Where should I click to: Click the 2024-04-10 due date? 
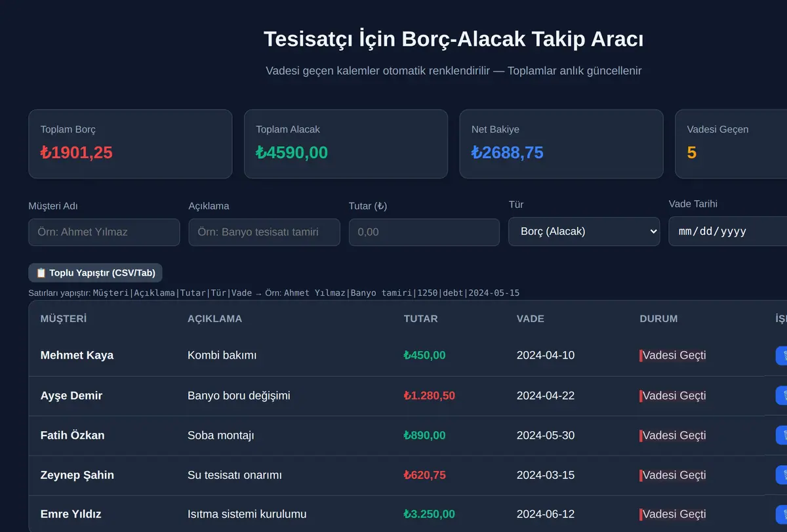coord(546,356)
